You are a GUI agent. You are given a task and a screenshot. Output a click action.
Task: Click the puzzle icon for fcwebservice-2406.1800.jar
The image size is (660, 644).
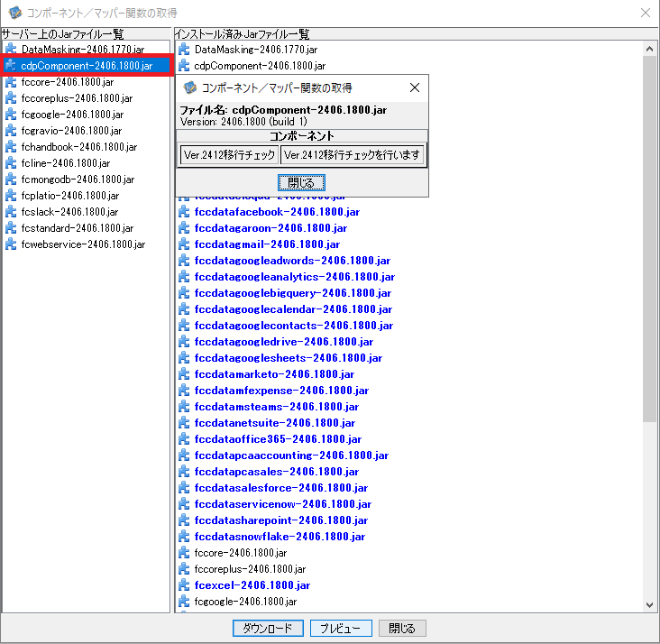pos(11,244)
